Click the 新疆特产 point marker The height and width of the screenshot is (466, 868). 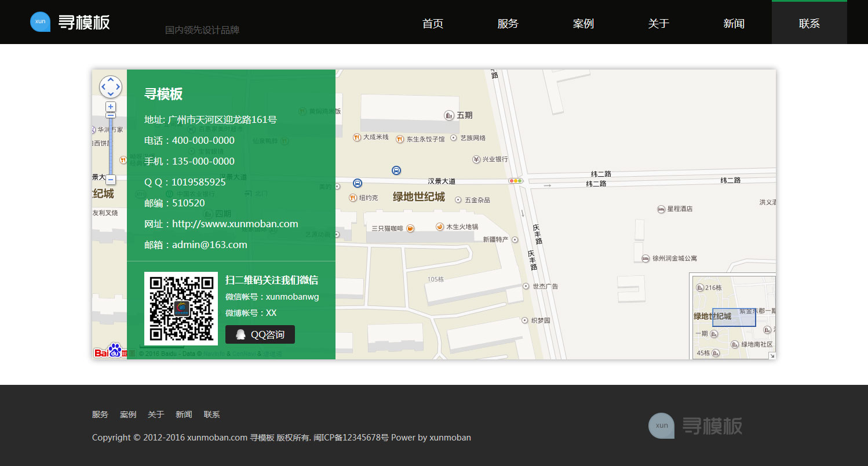pos(515,239)
